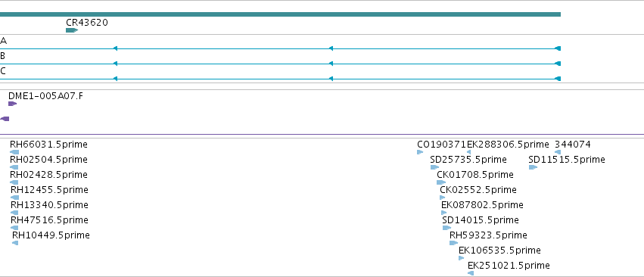Click the right-end exon of transcript A

[557, 48]
